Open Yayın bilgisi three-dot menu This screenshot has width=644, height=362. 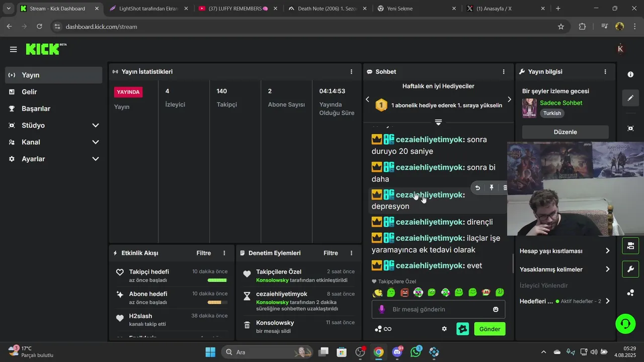coord(605,72)
